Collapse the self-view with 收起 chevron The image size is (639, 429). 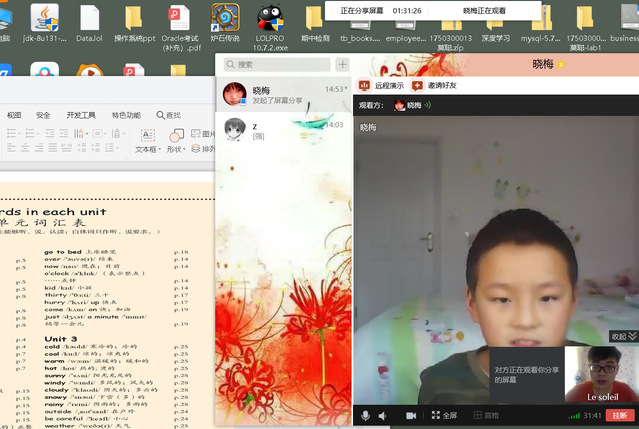tap(625, 337)
